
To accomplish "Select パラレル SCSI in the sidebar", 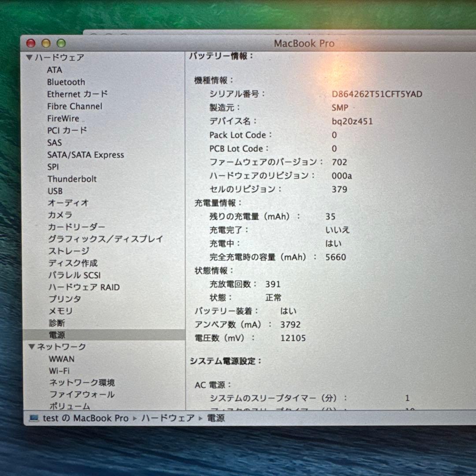I will [74, 275].
